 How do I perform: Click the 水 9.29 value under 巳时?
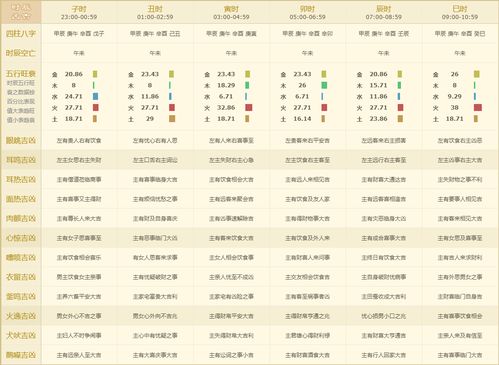tap(455, 96)
